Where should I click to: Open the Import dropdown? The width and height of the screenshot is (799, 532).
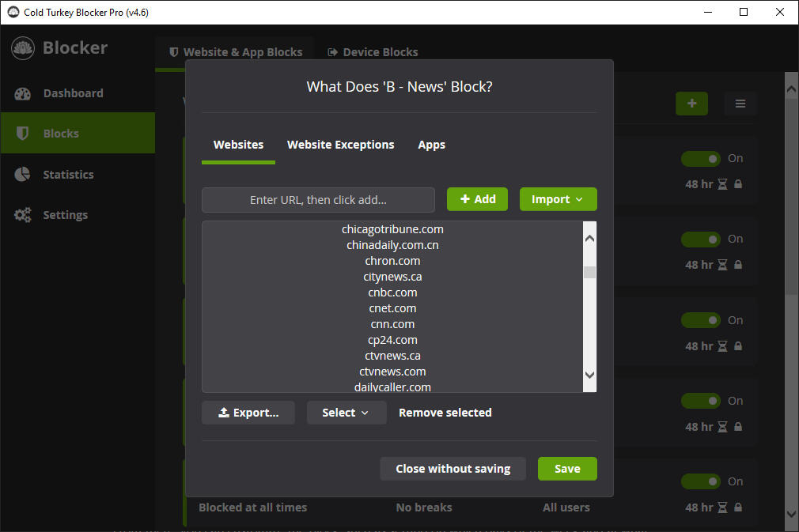pyautogui.click(x=558, y=199)
